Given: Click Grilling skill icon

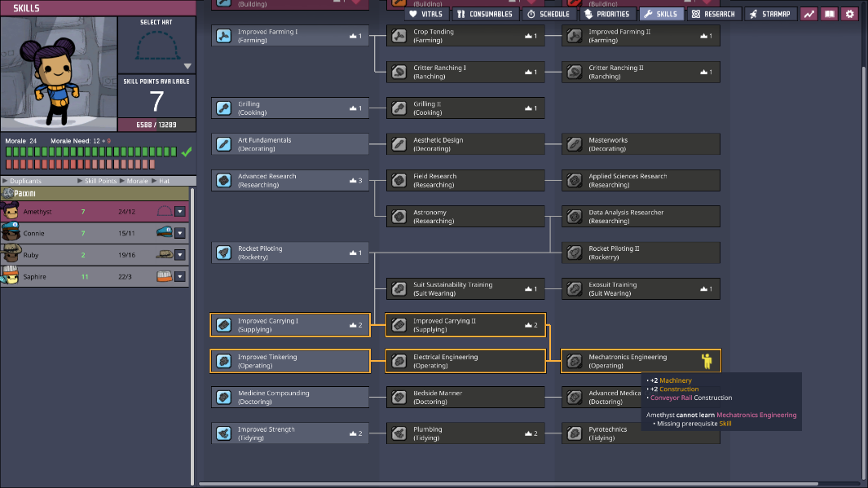Looking at the screenshot, I should coord(223,108).
